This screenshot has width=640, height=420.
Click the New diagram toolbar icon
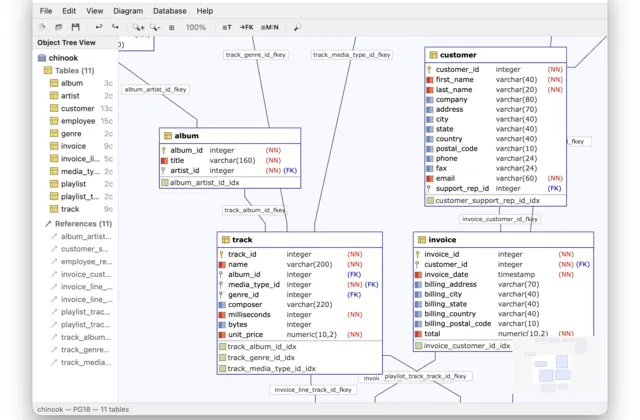pos(42,27)
